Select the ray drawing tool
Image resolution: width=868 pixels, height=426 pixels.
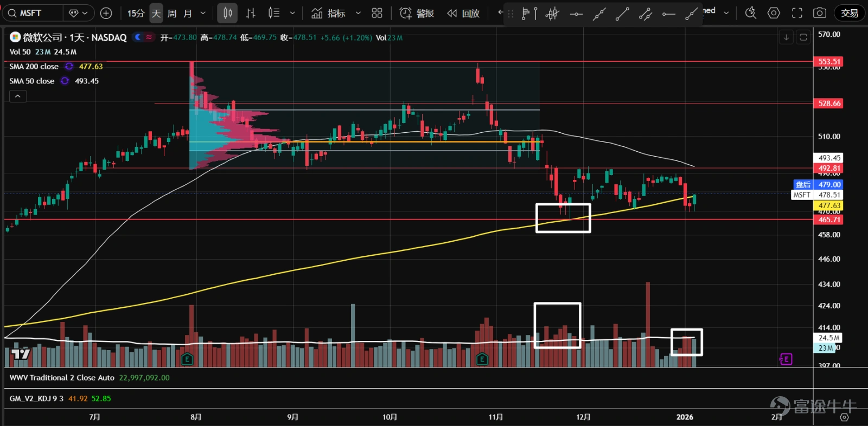tap(691, 14)
